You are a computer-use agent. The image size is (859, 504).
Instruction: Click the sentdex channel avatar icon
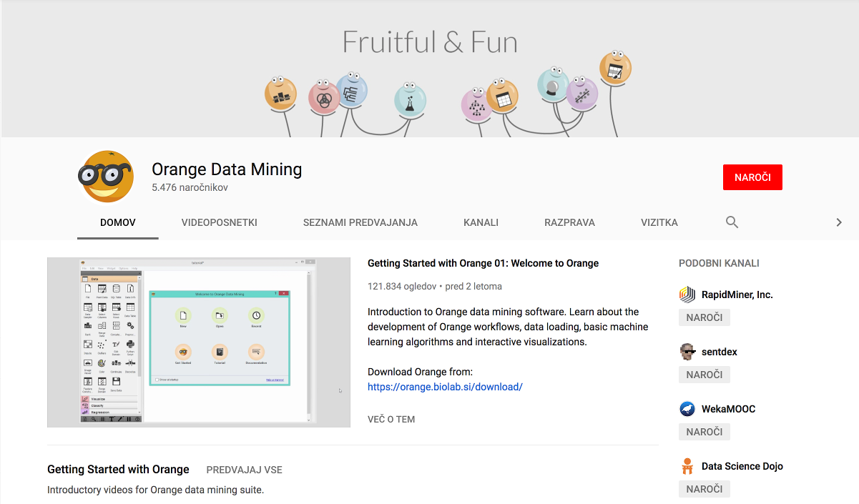click(x=687, y=352)
